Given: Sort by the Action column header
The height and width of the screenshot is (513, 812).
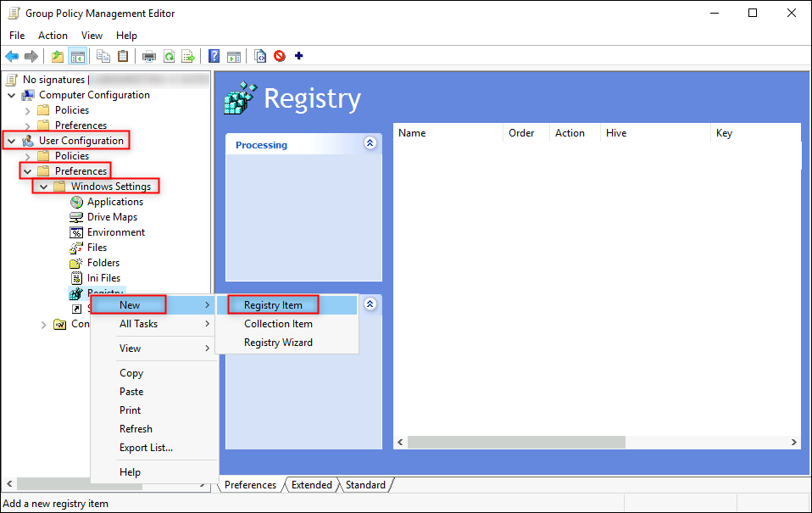Looking at the screenshot, I should tap(575, 133).
